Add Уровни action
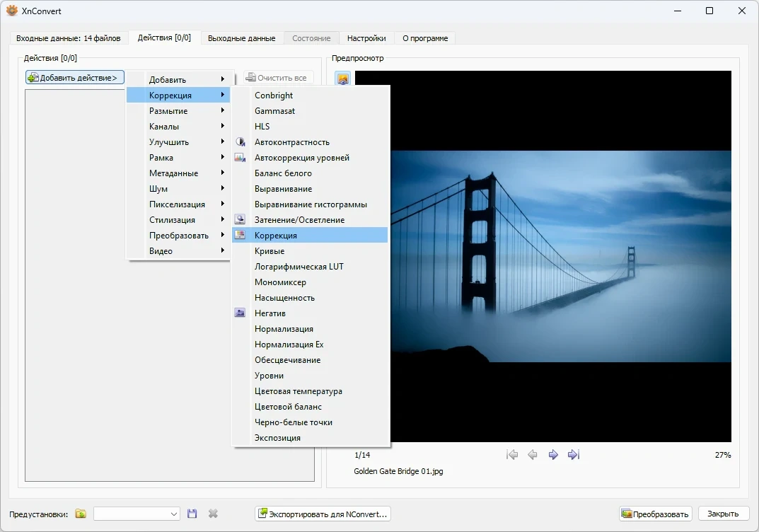This screenshot has height=532, width=759. pyautogui.click(x=310, y=375)
